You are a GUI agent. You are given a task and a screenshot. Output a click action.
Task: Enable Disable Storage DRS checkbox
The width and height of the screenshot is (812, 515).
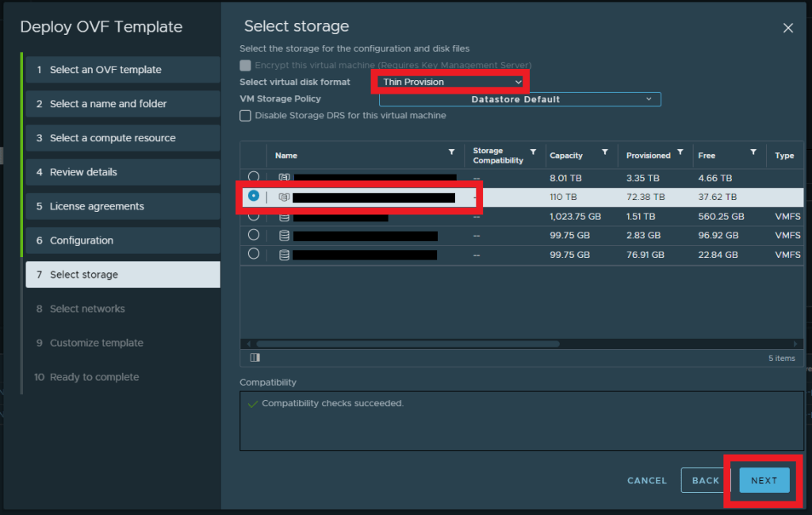(246, 116)
